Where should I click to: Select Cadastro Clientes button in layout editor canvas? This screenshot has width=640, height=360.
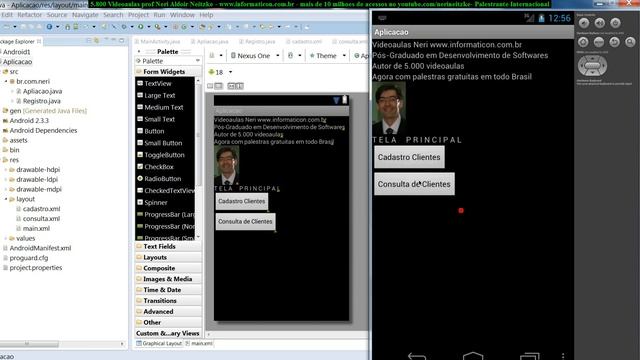tap(242, 201)
